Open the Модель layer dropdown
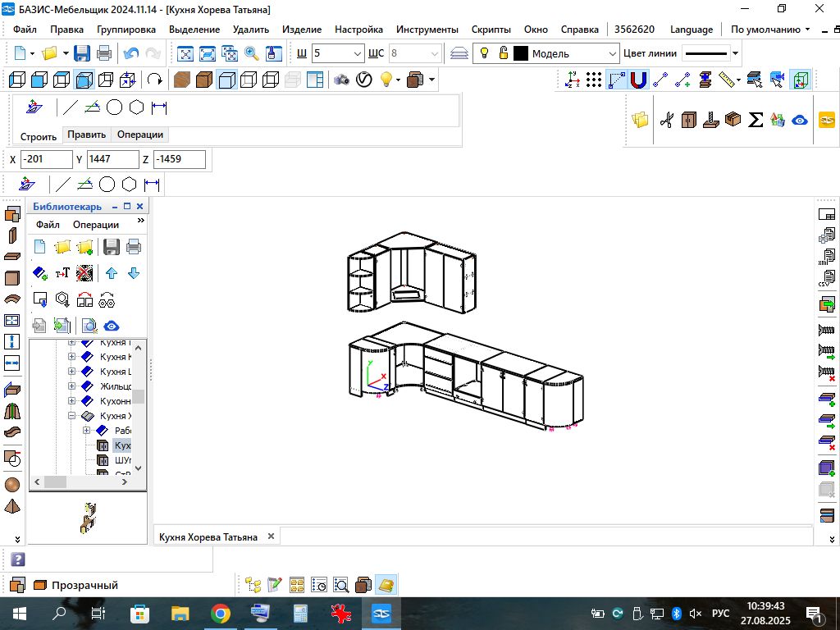The image size is (840, 630). 613,53
